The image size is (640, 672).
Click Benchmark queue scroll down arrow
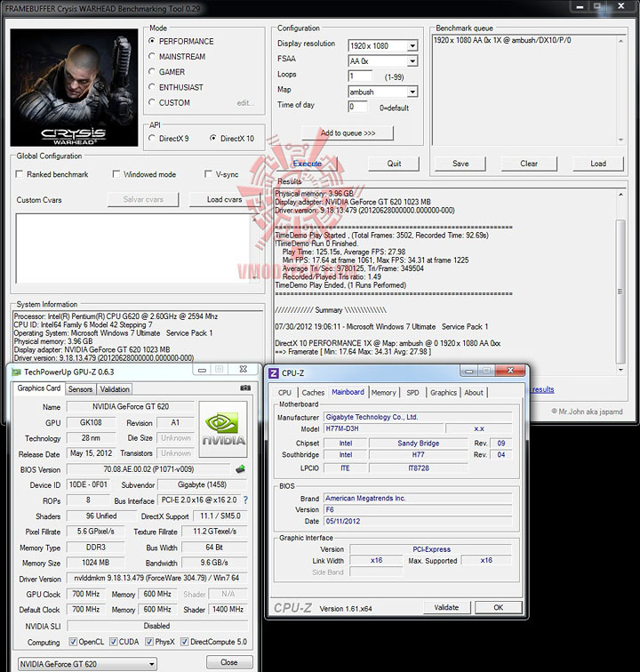(x=620, y=140)
